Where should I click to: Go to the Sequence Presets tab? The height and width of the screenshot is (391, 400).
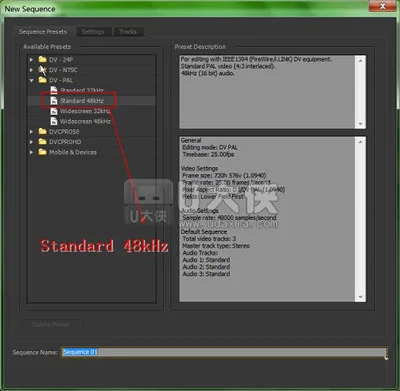point(43,32)
